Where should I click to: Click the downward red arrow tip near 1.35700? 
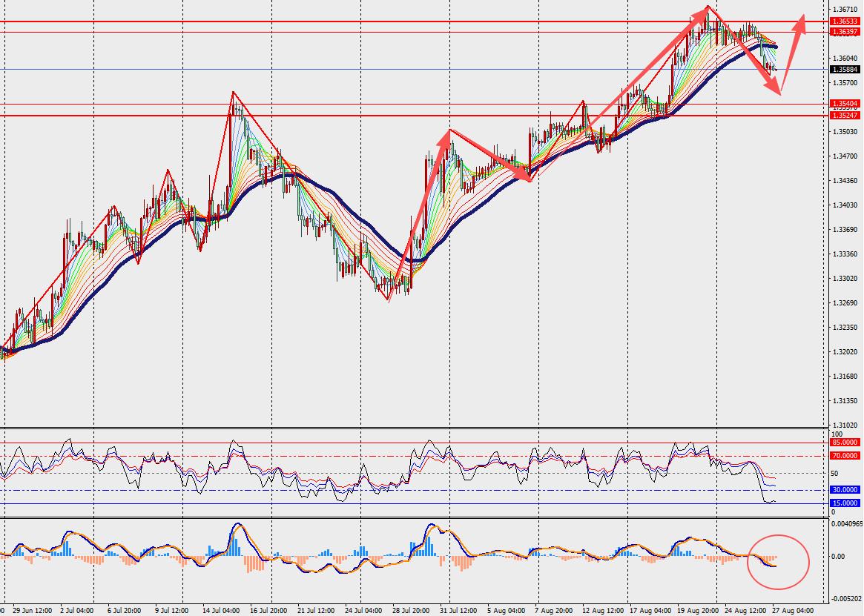[777, 90]
